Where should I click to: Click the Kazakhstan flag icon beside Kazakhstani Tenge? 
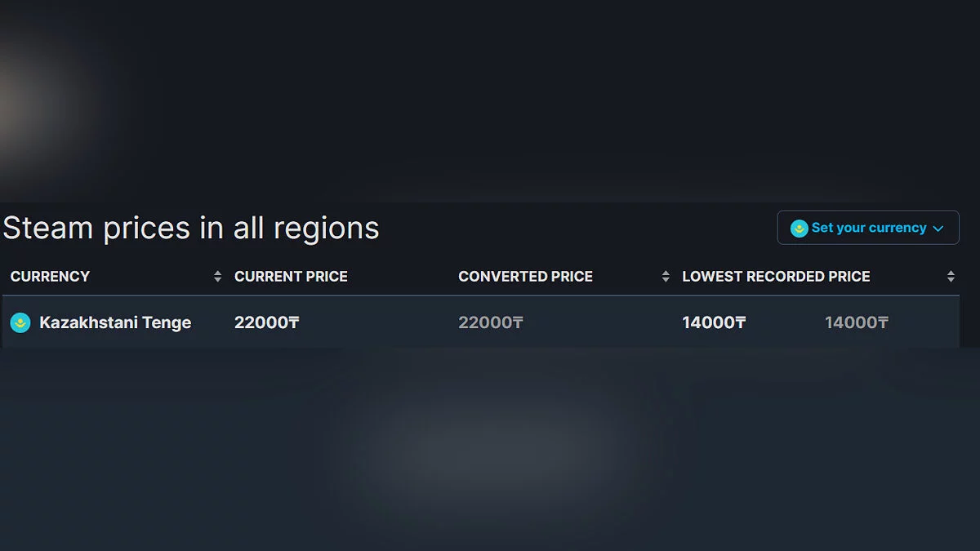point(20,322)
